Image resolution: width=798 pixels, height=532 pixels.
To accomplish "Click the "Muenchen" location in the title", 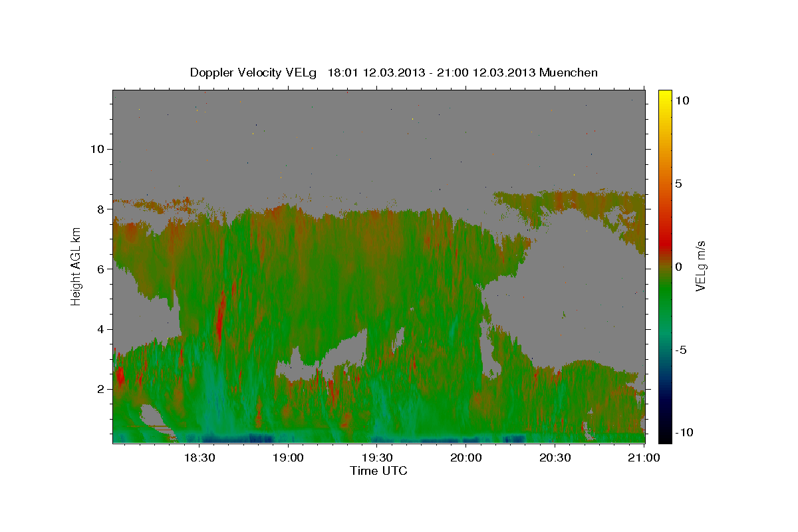I will pos(569,72).
